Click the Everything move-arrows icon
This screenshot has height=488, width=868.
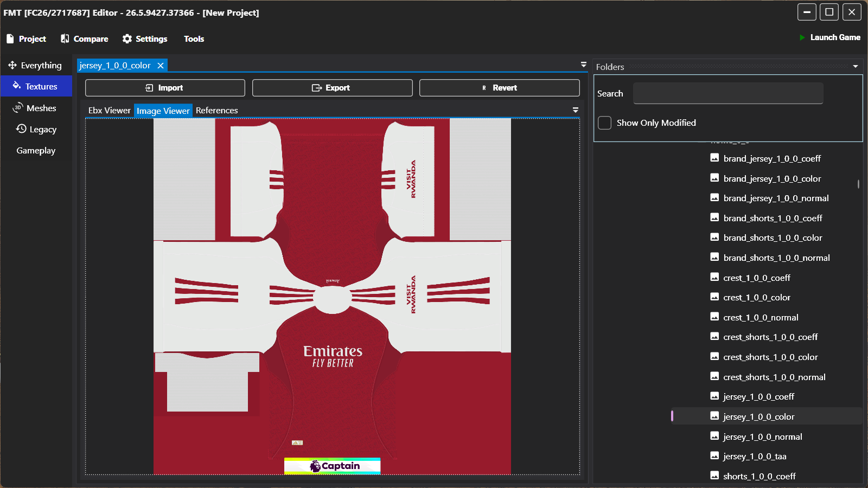[12, 65]
